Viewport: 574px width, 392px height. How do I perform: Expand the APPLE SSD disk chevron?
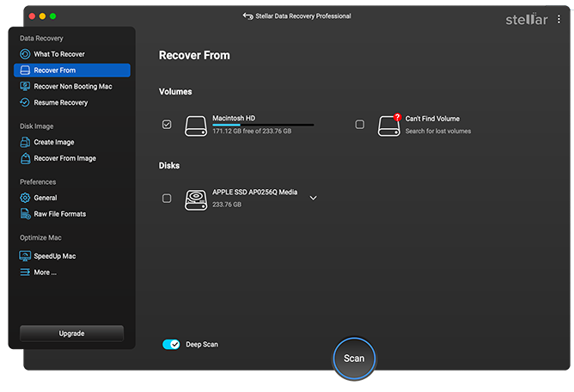click(313, 199)
